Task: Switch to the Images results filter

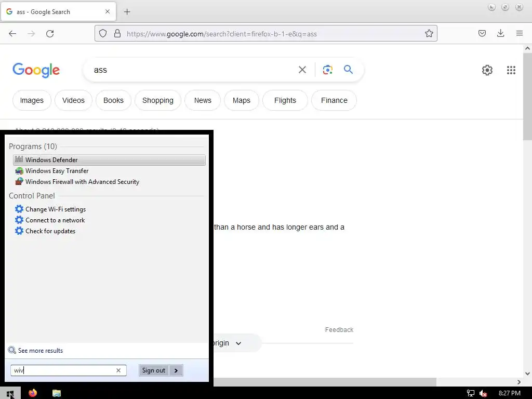Action: click(x=32, y=100)
